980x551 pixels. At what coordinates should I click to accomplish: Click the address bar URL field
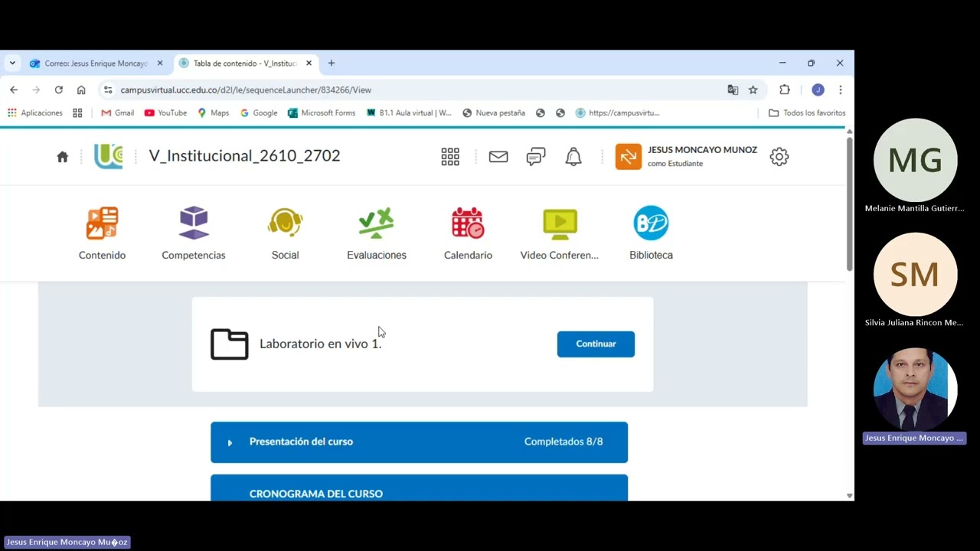tap(413, 90)
